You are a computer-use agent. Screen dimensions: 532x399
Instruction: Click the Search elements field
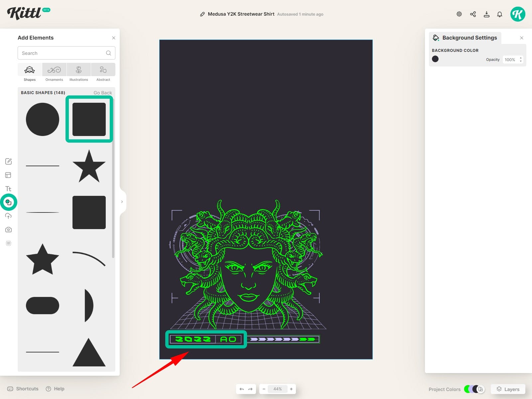(x=66, y=53)
